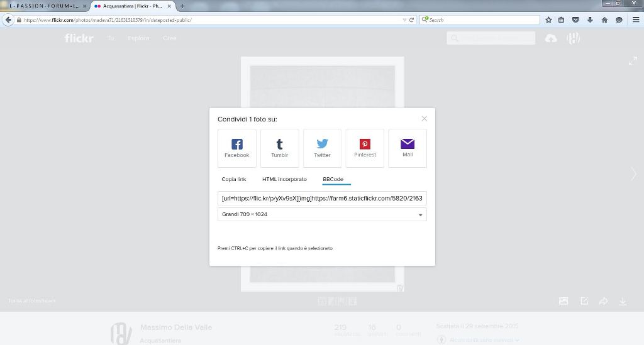Image resolution: width=644 pixels, height=345 pixels.
Task: Save page to Pocket
Action: coord(575,19)
